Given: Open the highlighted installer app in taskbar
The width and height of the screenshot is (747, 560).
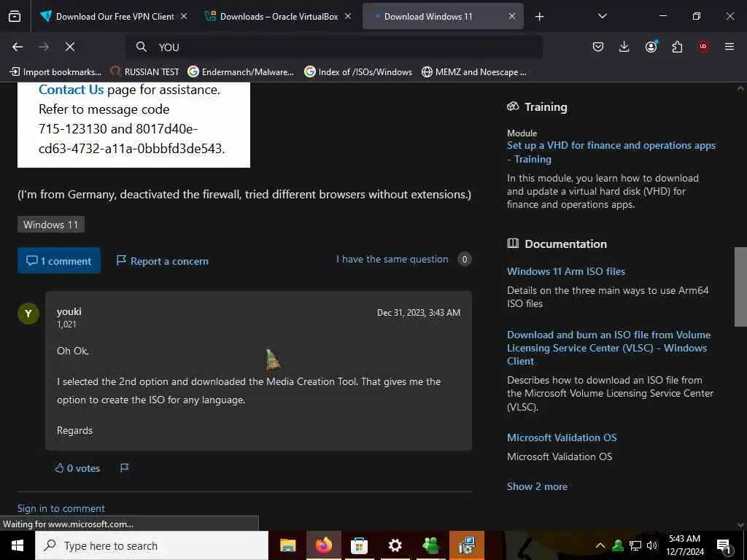Looking at the screenshot, I should coord(467,545).
